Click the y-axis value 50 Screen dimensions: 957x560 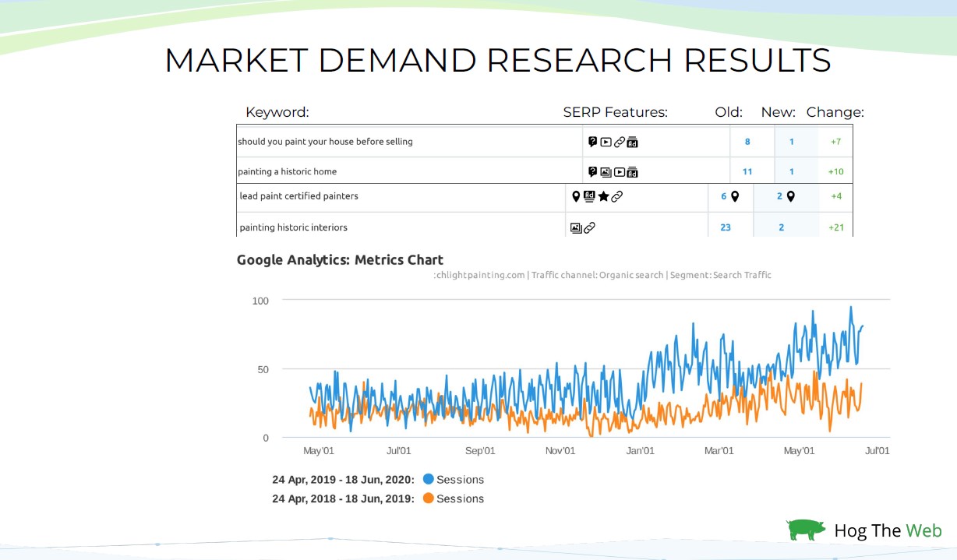263,369
